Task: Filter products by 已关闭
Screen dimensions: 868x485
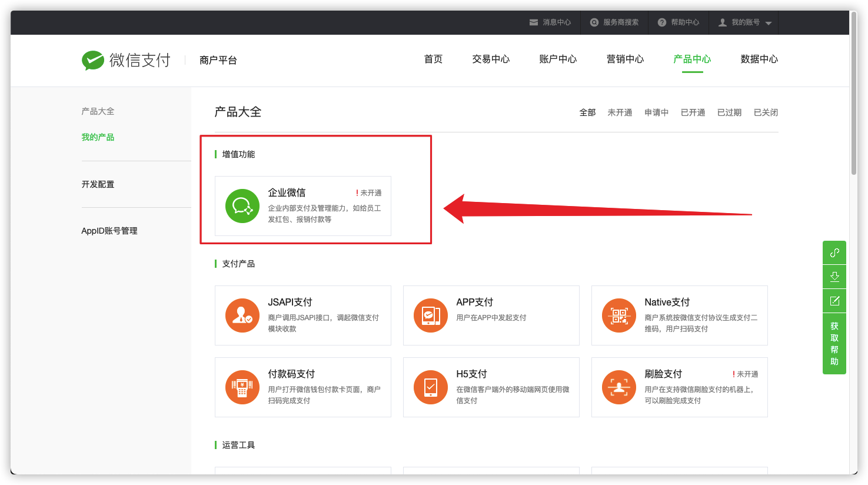Action: 766,112
